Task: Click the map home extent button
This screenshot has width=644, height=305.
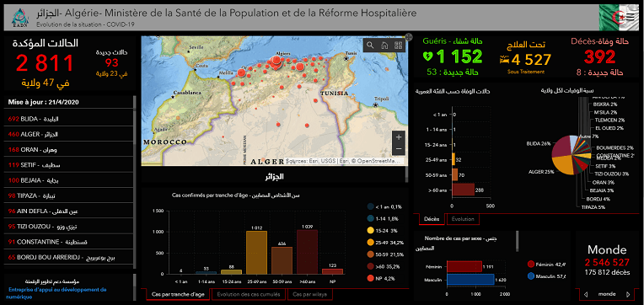Action: pos(384,45)
